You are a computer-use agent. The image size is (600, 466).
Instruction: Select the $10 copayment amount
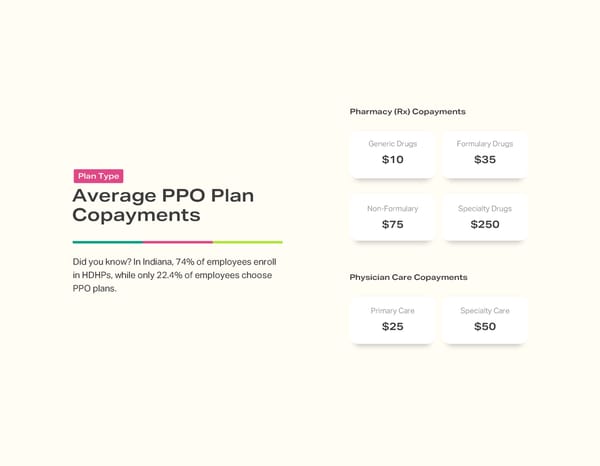(392, 160)
